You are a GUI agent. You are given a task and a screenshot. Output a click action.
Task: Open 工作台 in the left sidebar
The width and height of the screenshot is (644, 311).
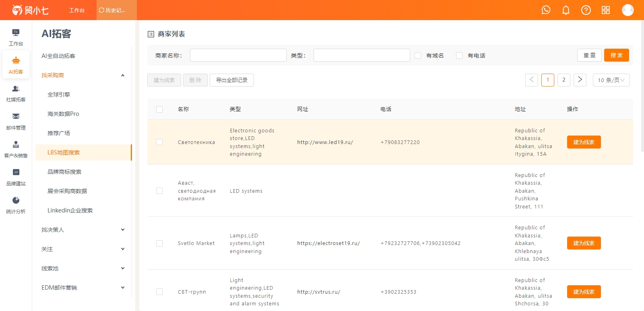click(16, 37)
